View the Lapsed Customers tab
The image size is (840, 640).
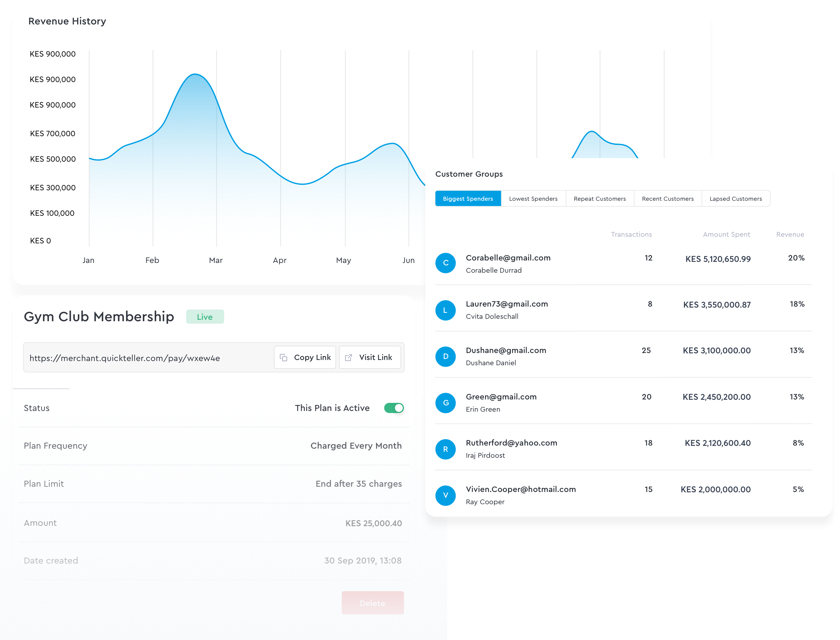pos(735,198)
